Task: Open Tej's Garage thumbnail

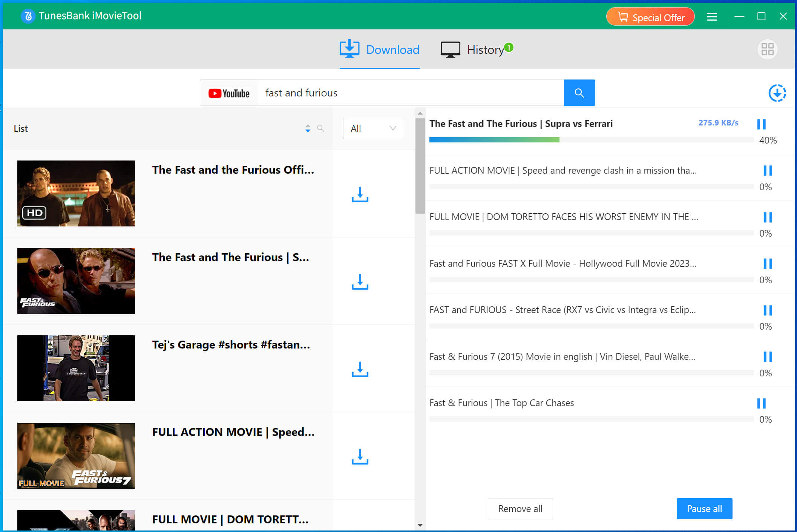Action: pyautogui.click(x=76, y=368)
